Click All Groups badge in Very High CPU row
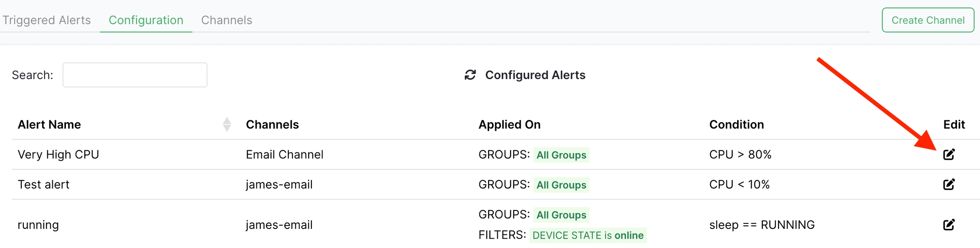This screenshot has height=248, width=980. tap(561, 155)
